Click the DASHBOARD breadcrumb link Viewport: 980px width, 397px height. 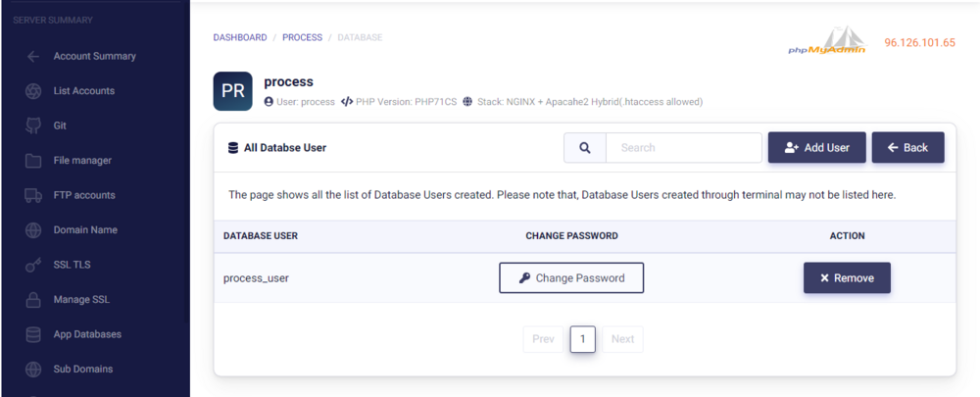click(x=240, y=38)
